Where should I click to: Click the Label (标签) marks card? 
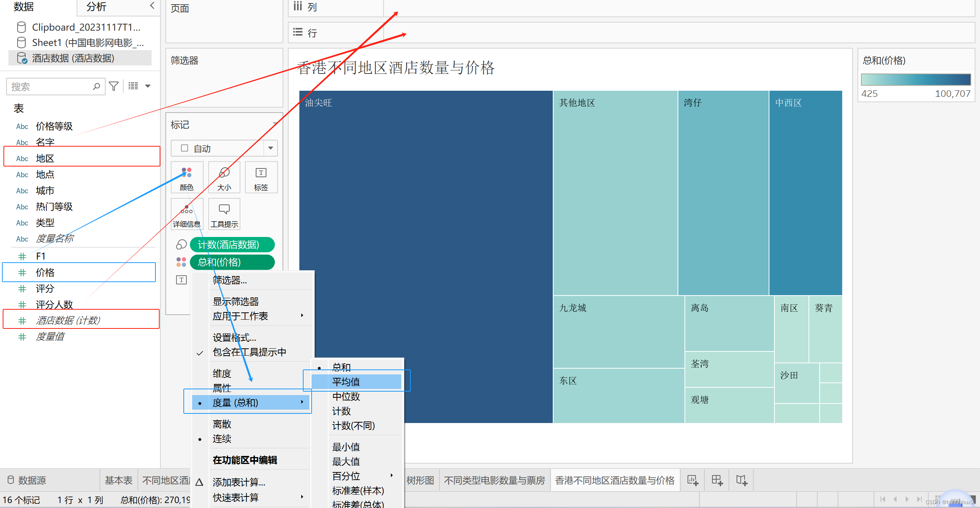click(x=261, y=178)
